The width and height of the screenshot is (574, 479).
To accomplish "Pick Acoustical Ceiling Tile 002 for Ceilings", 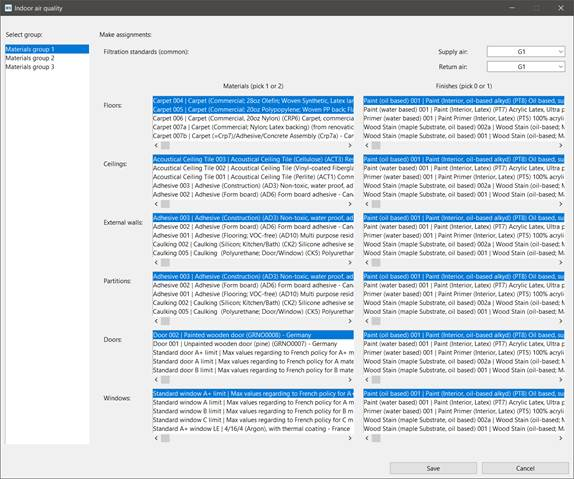I will coord(253,168).
